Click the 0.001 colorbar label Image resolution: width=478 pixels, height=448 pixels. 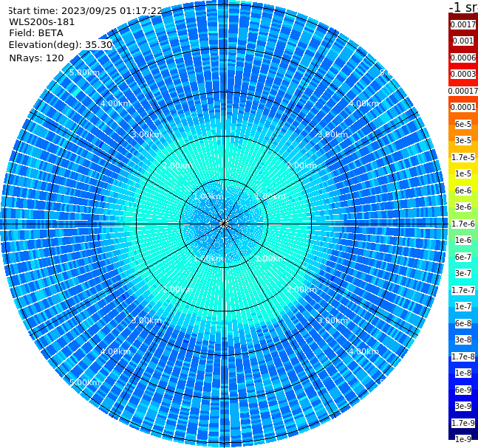[x=462, y=41]
